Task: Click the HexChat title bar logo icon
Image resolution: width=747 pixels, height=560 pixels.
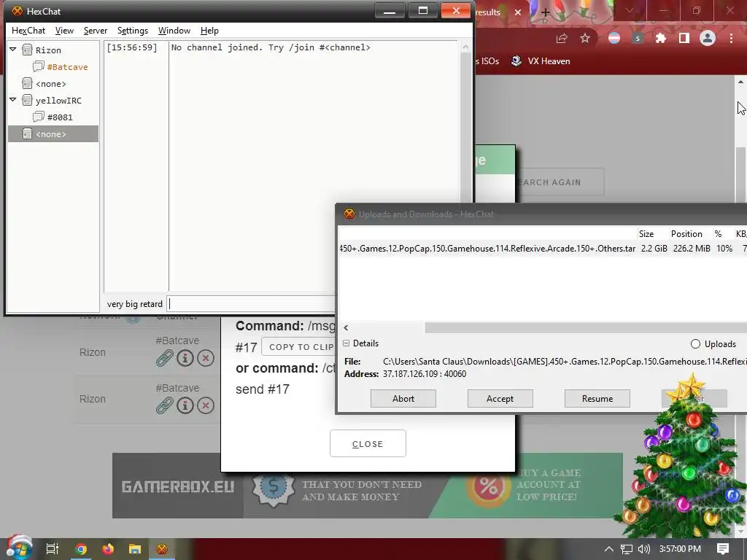Action: pos(18,11)
